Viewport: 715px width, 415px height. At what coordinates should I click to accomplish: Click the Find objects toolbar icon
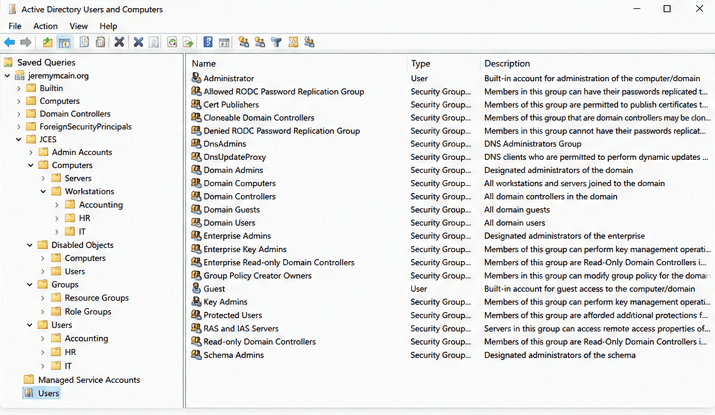coord(293,42)
